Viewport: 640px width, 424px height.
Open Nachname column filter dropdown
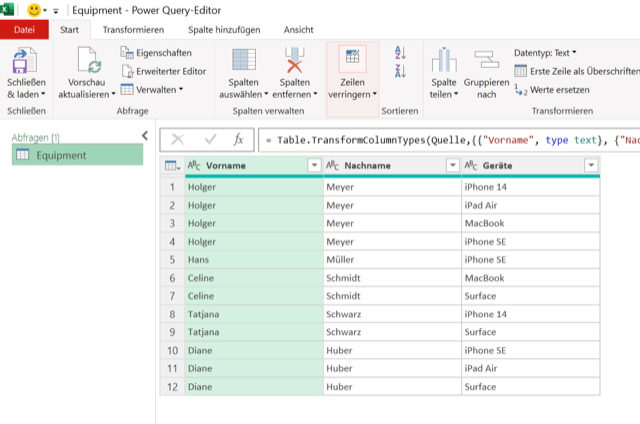[x=453, y=165]
